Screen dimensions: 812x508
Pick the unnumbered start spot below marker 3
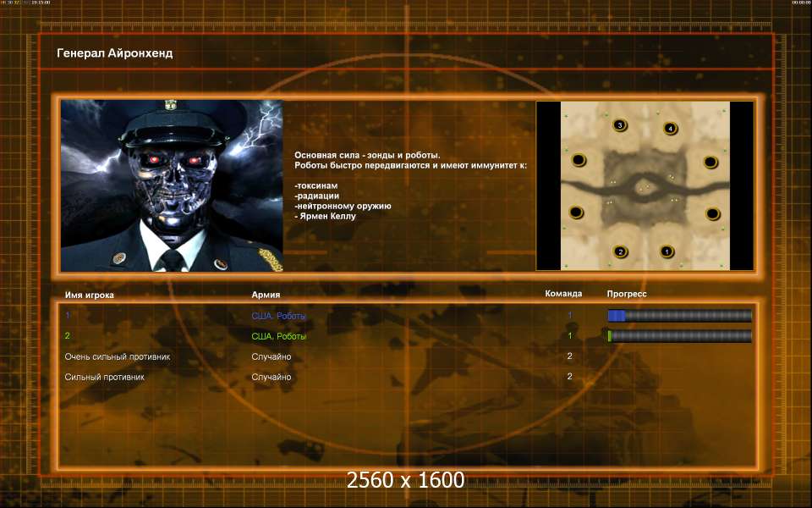coord(579,160)
